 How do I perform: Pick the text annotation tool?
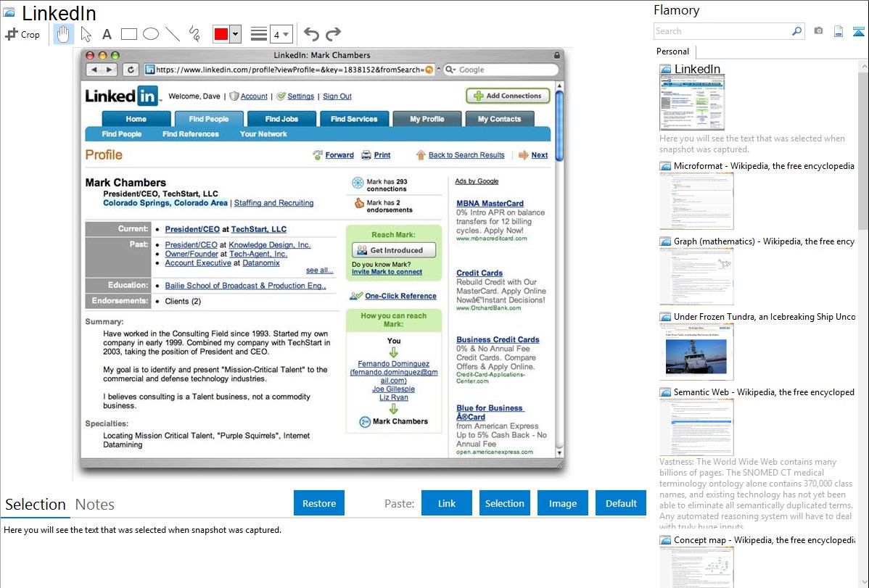[107, 34]
